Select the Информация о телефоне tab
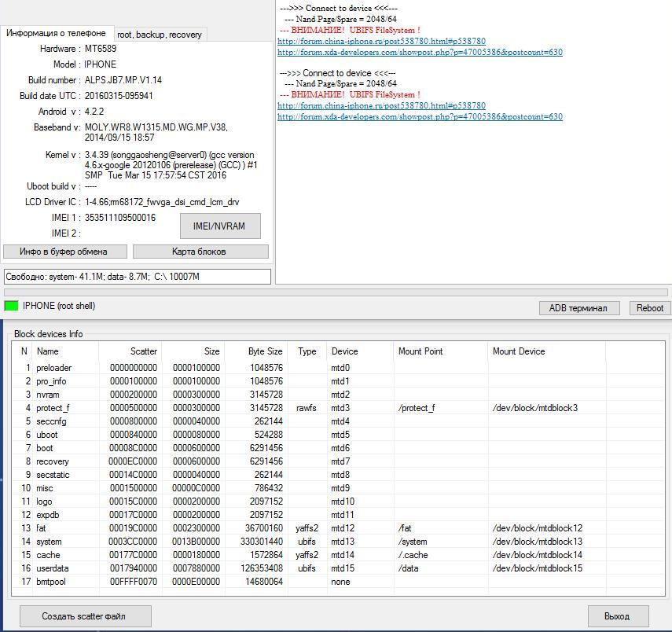The height and width of the screenshot is (632, 672). 56,34
